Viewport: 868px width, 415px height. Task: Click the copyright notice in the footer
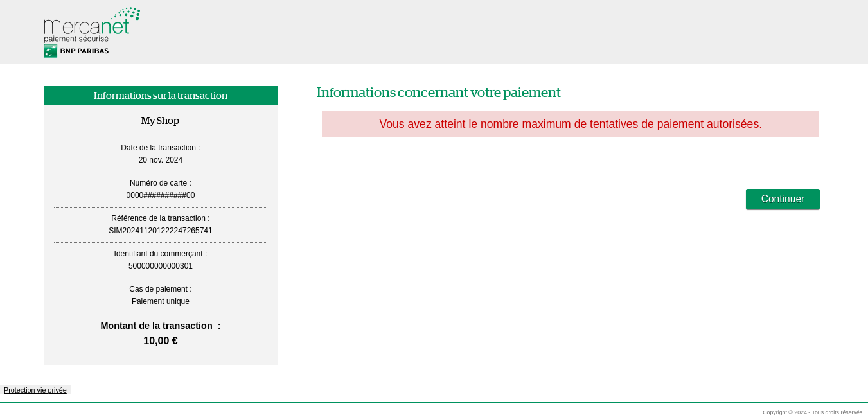tap(811, 412)
